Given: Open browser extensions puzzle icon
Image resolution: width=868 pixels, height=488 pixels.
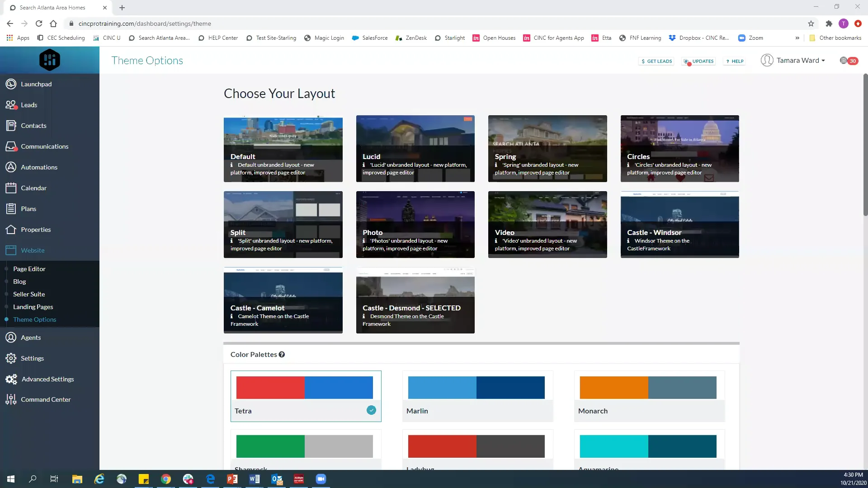Looking at the screenshot, I should pyautogui.click(x=829, y=23).
